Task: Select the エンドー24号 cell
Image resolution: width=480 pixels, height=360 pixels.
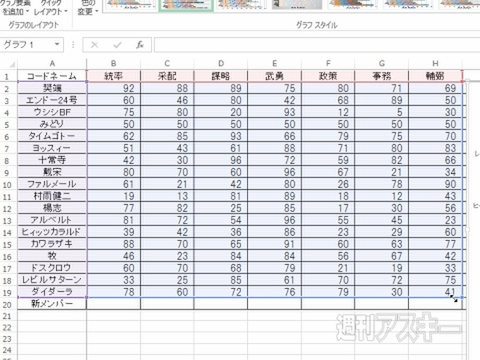Action: (52, 100)
